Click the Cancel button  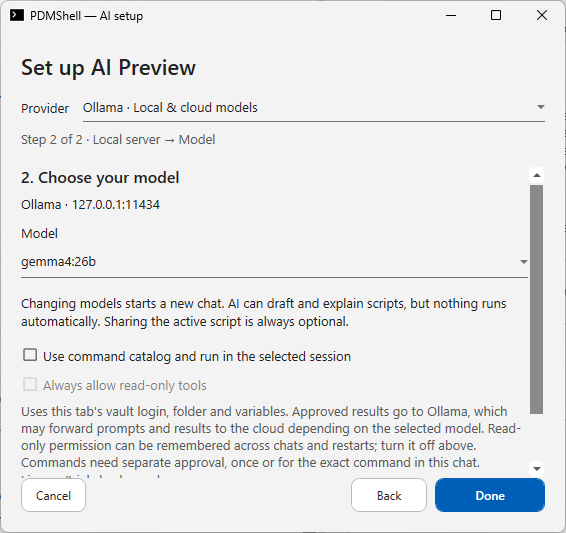pos(53,495)
